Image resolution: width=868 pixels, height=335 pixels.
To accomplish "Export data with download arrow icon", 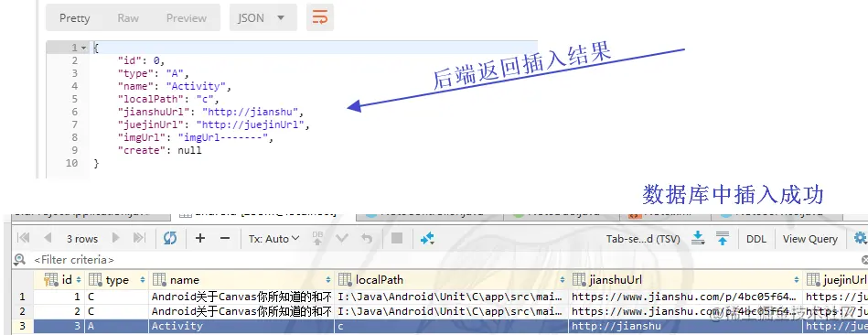I will (x=699, y=238).
